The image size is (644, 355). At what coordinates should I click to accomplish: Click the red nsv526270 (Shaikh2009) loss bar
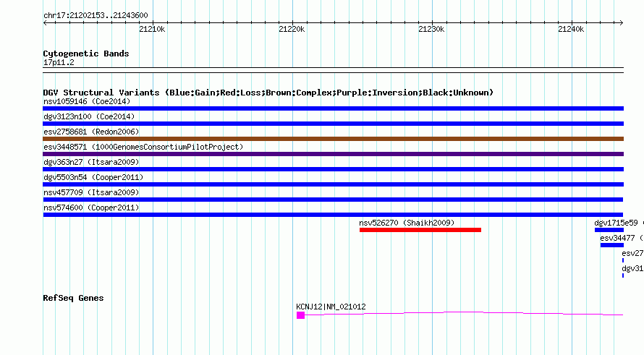(x=420, y=230)
